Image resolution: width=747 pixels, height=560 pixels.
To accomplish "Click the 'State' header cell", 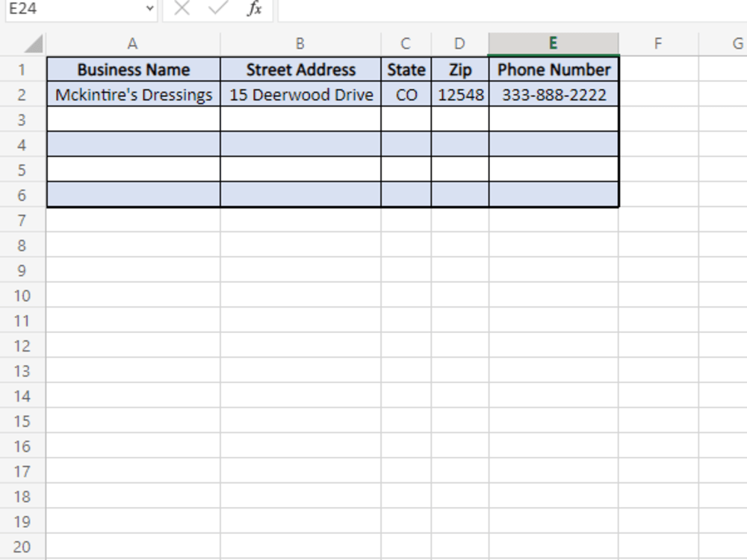I will coord(406,69).
